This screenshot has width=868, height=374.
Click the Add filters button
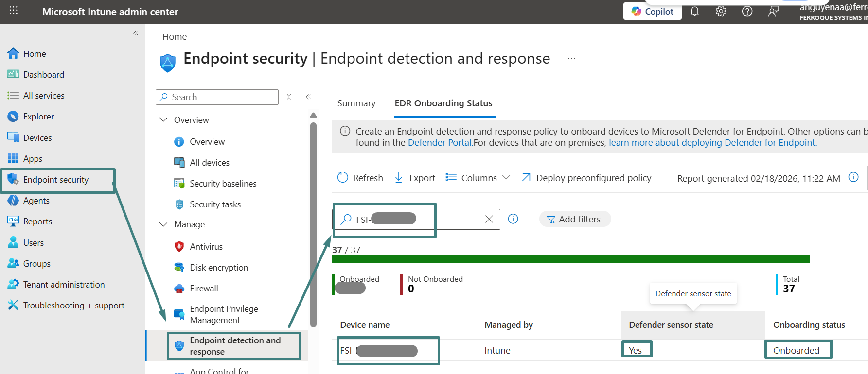pyautogui.click(x=574, y=220)
